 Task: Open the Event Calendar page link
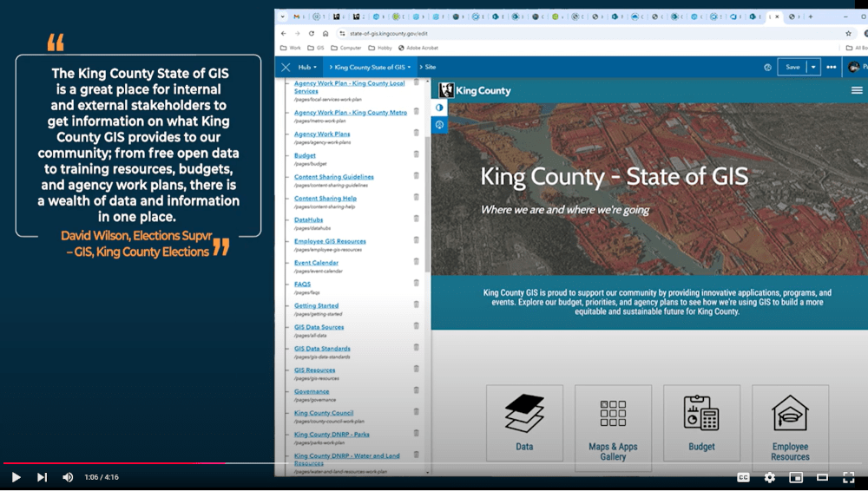(x=316, y=263)
